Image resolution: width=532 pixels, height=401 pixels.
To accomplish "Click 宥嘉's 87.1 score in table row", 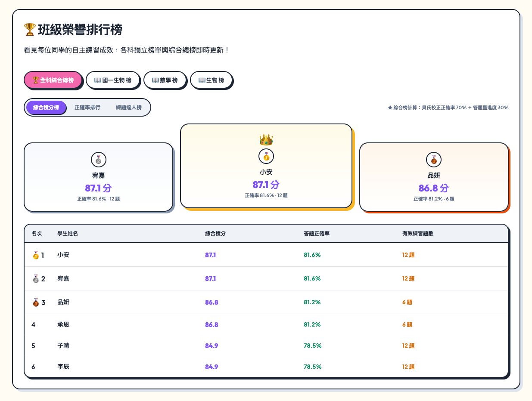I will click(211, 279).
